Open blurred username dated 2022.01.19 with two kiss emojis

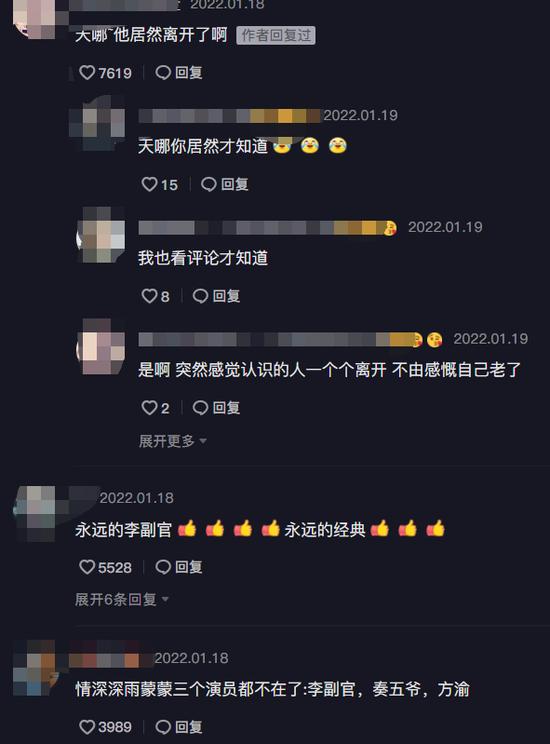[x=290, y=339]
